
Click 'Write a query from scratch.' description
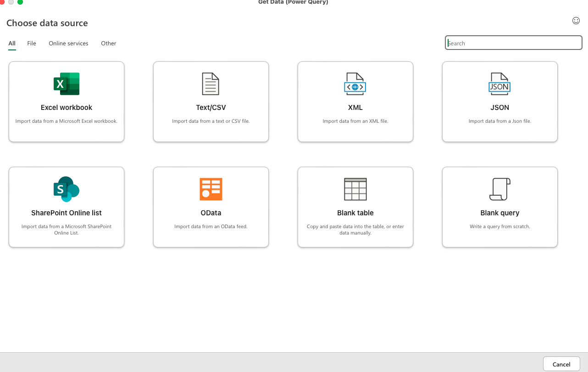tap(500, 227)
